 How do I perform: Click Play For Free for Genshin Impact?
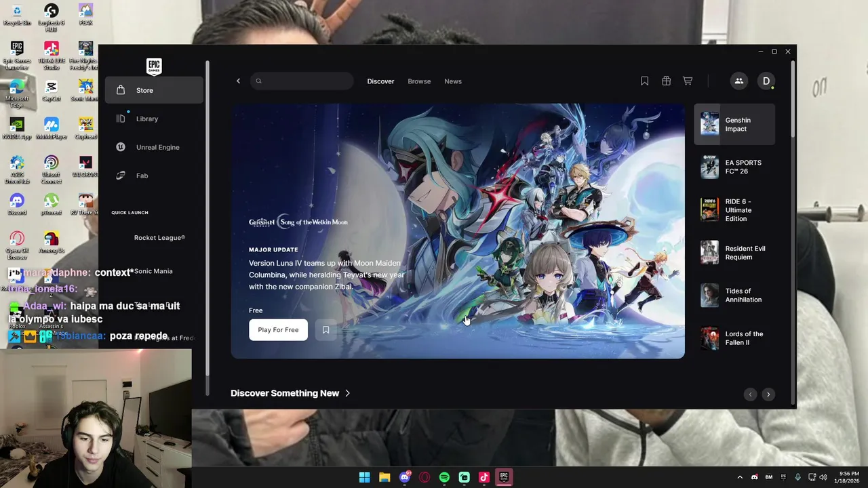pos(278,330)
